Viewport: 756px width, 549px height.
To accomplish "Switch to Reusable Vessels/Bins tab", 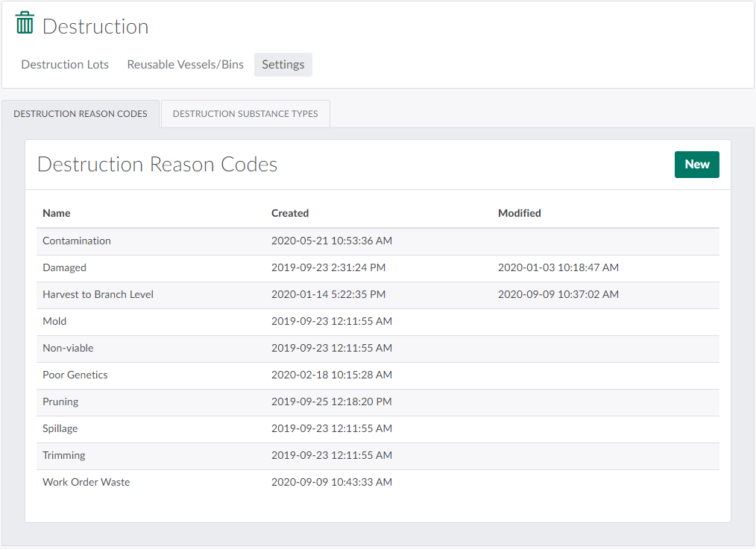I will click(185, 65).
